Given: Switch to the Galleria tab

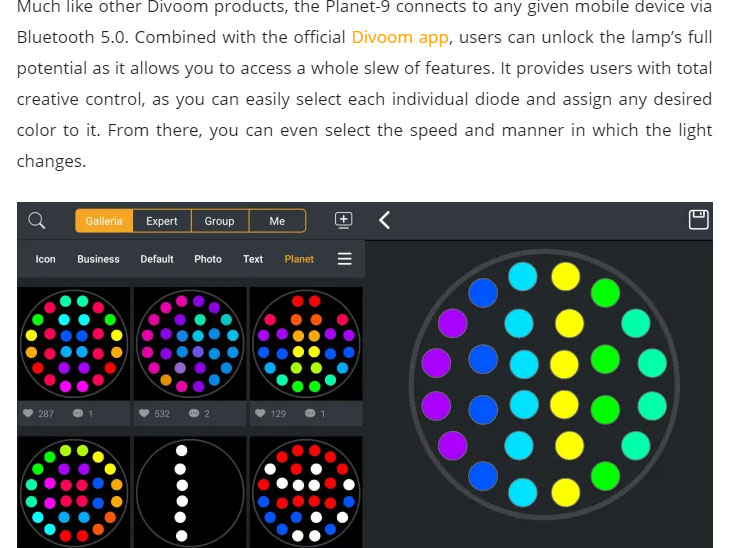Looking at the screenshot, I should click(104, 221).
